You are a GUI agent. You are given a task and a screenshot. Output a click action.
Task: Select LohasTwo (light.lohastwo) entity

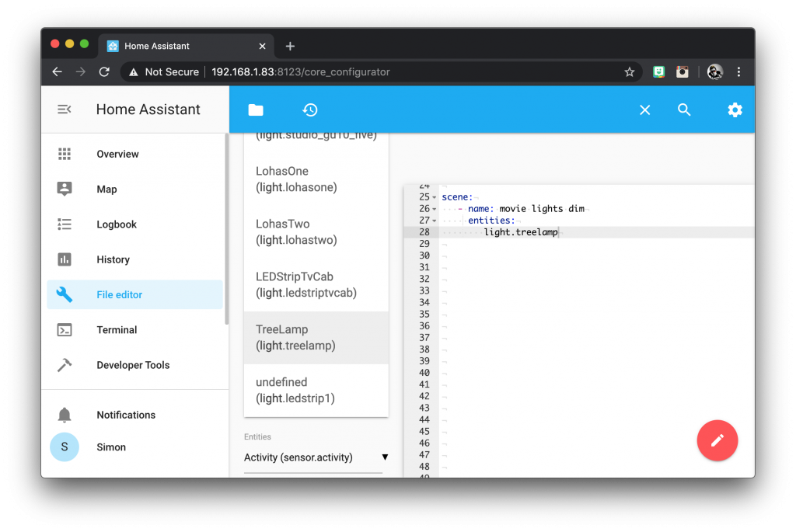pos(316,231)
